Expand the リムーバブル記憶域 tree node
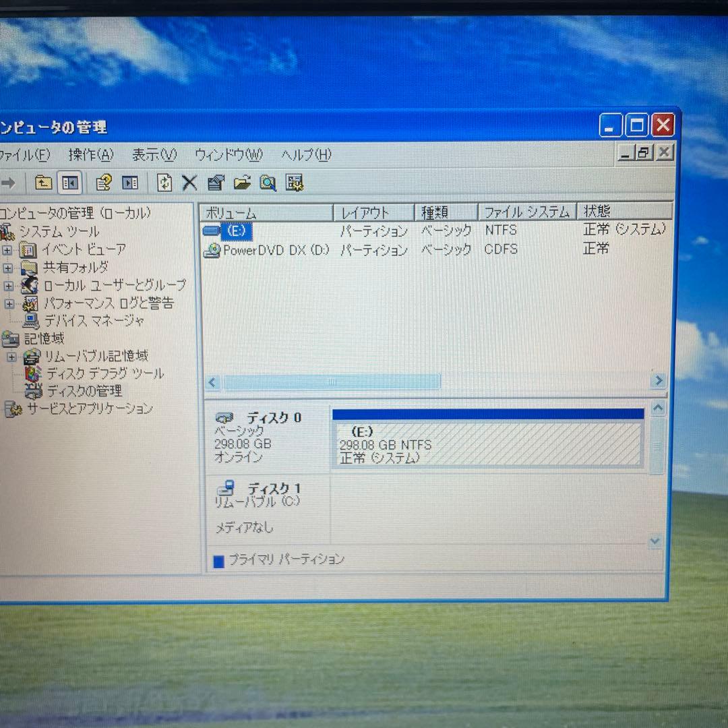The image size is (728, 728). pos(12,356)
